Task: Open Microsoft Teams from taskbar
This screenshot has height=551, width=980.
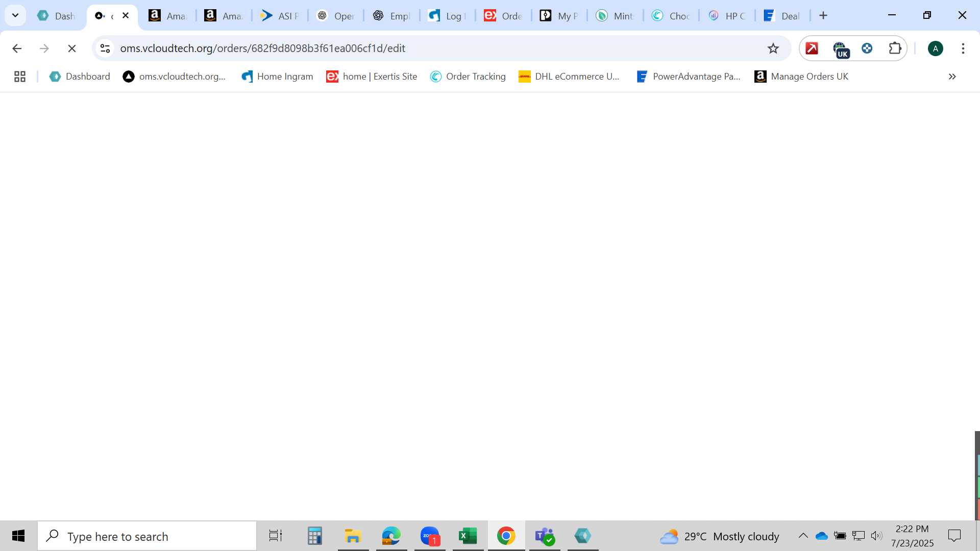Action: tap(545, 536)
